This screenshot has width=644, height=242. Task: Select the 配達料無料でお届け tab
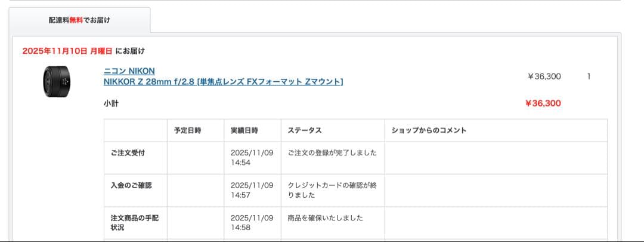point(79,20)
